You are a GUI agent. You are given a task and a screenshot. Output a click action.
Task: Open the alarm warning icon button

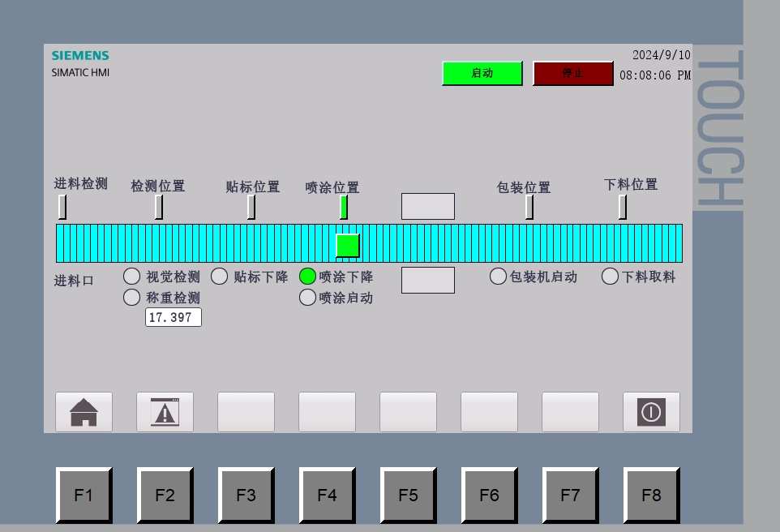[165, 412]
